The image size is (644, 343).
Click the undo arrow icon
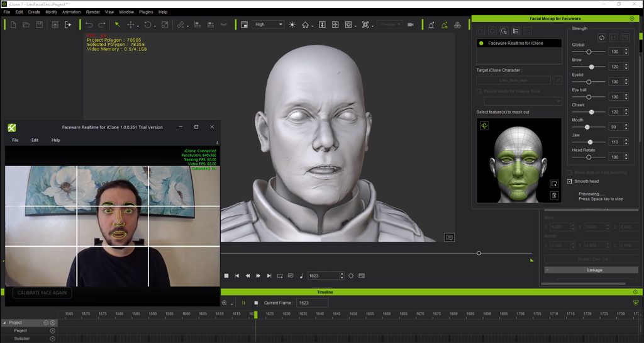[x=91, y=25]
